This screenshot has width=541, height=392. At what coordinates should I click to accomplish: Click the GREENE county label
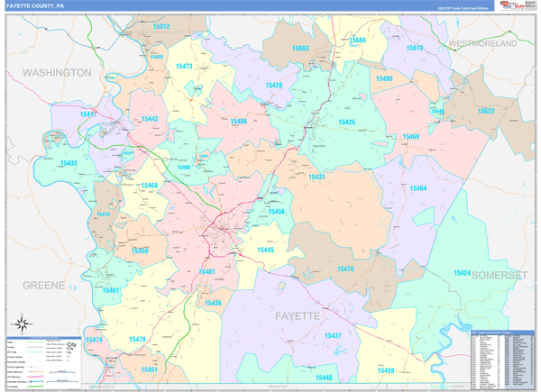(43, 285)
